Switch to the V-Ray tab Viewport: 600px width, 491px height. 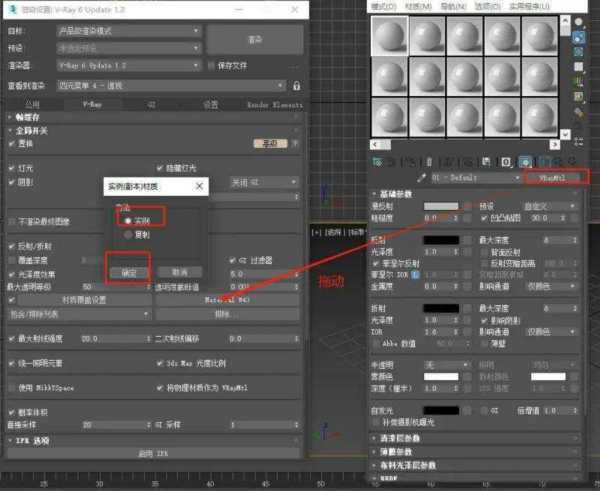coord(92,104)
